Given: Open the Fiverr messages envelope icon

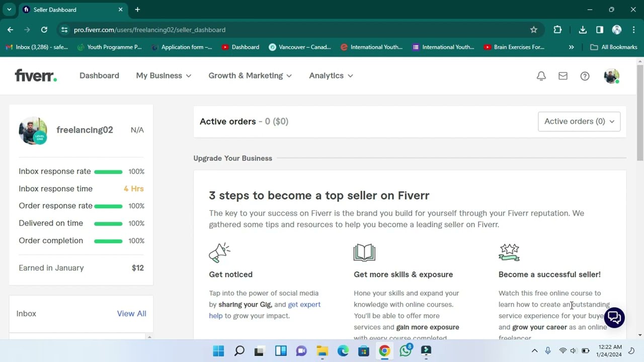Looking at the screenshot, I should [563, 76].
